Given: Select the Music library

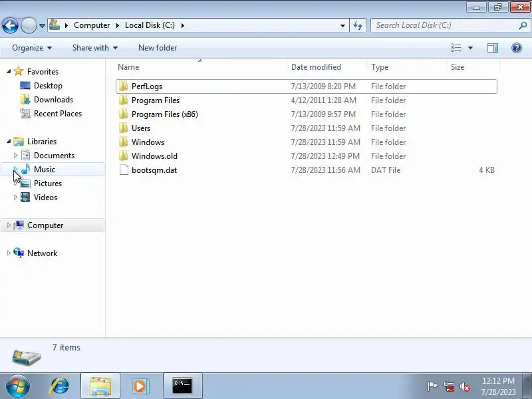Looking at the screenshot, I should tap(44, 170).
